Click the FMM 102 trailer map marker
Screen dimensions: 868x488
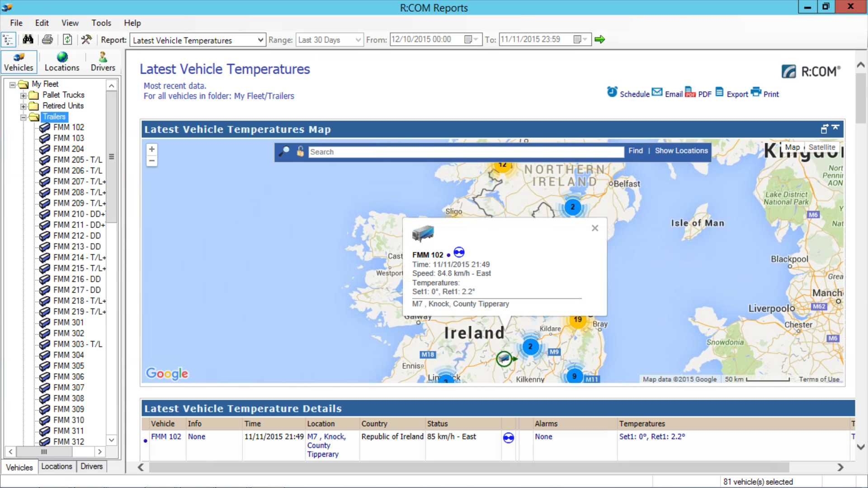[505, 359]
